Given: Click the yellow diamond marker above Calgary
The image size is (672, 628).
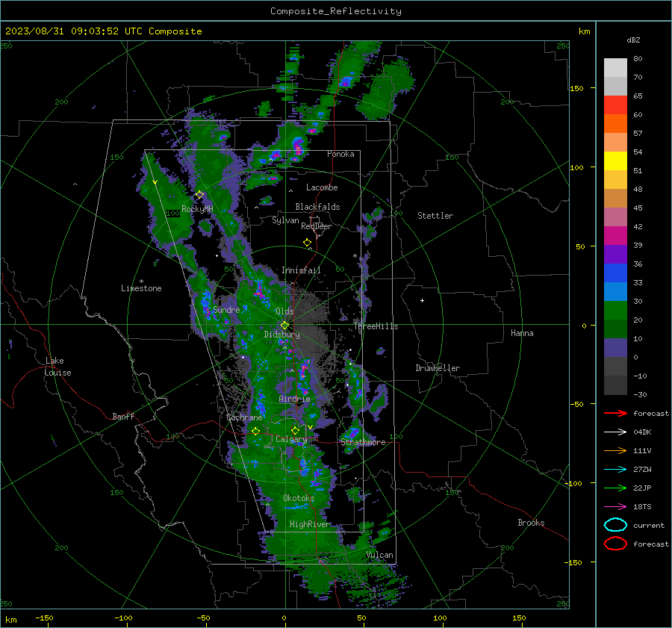Looking at the screenshot, I should (295, 430).
